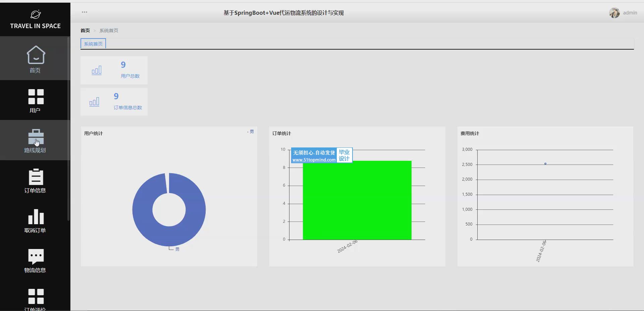Click the TRAVEL IN SPACE title
The width and height of the screenshot is (644, 311).
[36, 26]
